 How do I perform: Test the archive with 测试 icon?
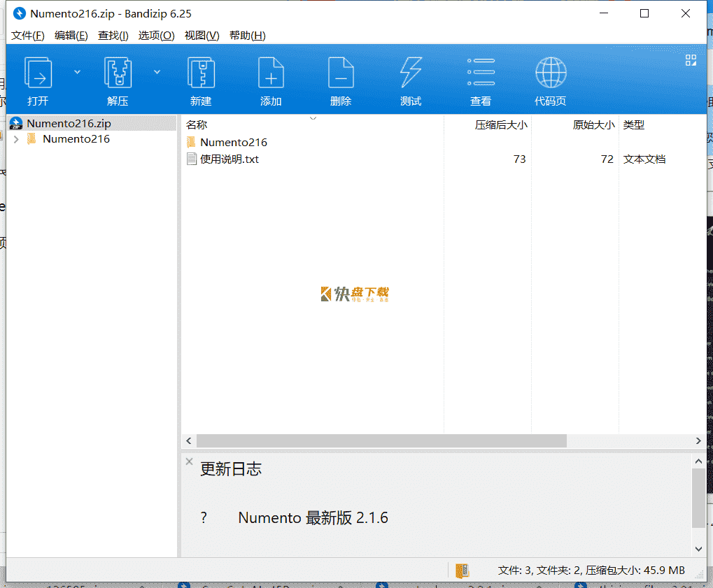click(411, 73)
